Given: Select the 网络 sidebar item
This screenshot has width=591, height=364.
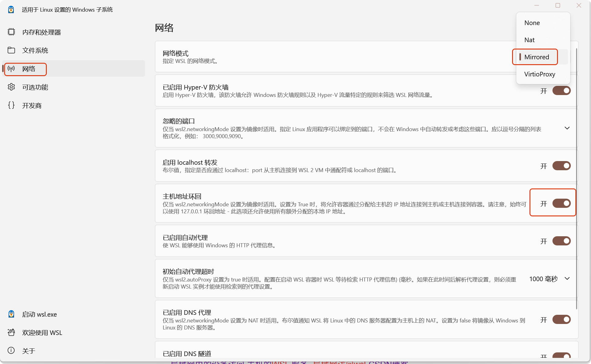Looking at the screenshot, I should pyautogui.click(x=73, y=69).
